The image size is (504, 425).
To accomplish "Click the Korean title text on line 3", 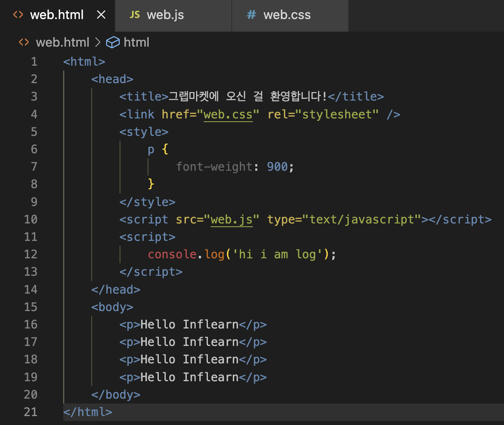I will pyautogui.click(x=248, y=97).
